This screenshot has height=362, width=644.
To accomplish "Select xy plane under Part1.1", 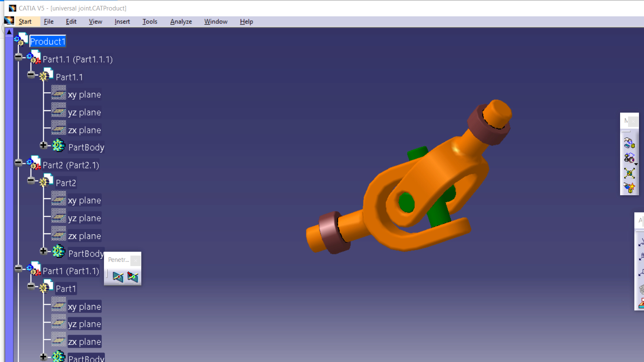I will (84, 95).
